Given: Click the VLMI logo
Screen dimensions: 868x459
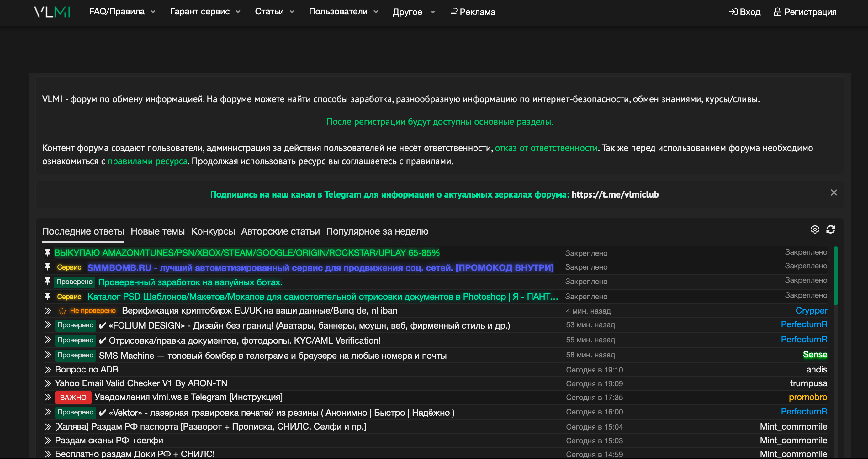Looking at the screenshot, I should (52, 12).
